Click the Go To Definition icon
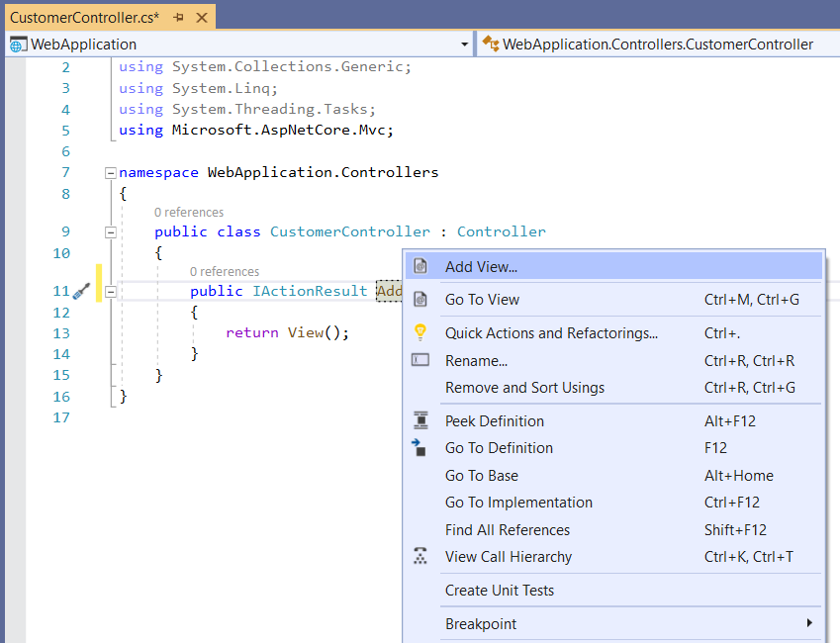The height and width of the screenshot is (643, 840). pyautogui.click(x=420, y=448)
